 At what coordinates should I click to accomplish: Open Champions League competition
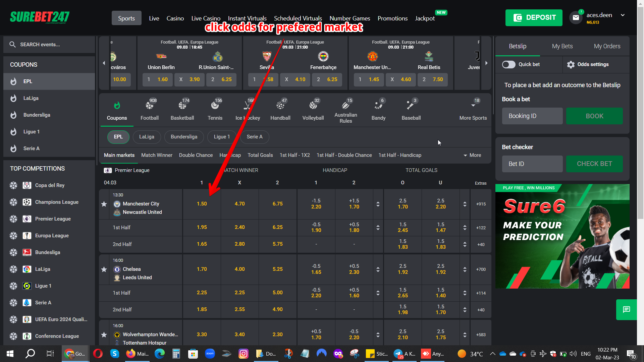[57, 202]
